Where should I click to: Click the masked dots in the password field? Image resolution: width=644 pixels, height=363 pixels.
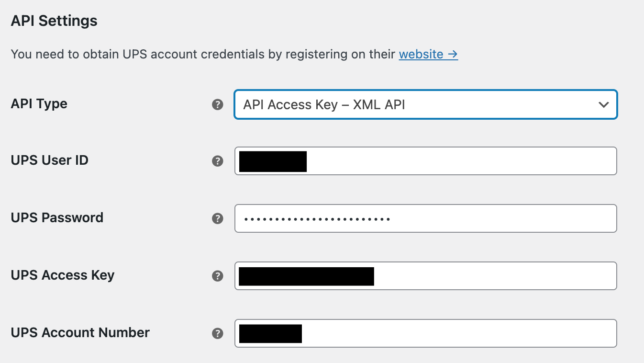[317, 219]
